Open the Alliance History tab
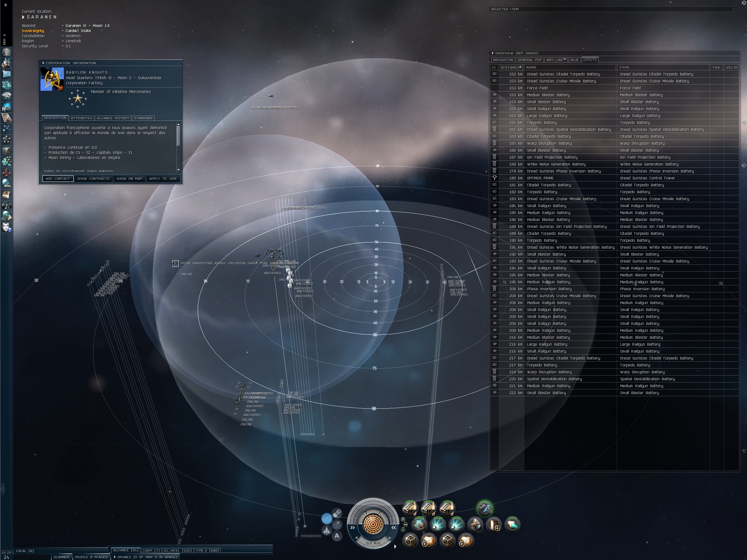Viewport: 747px width, 560px height. click(113, 118)
